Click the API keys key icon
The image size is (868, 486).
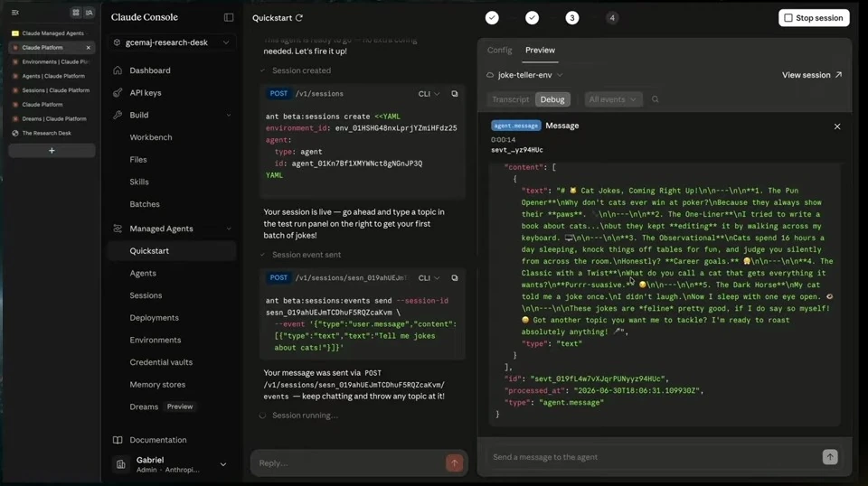[118, 93]
